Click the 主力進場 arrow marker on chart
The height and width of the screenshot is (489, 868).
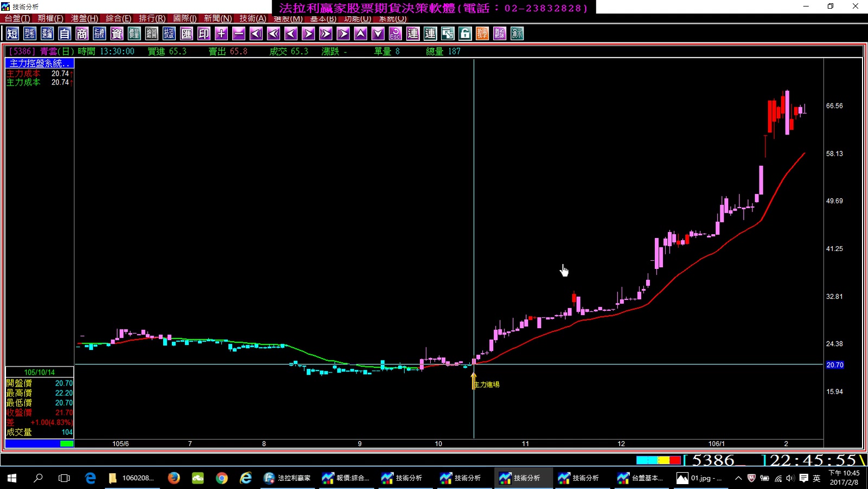[x=474, y=381]
